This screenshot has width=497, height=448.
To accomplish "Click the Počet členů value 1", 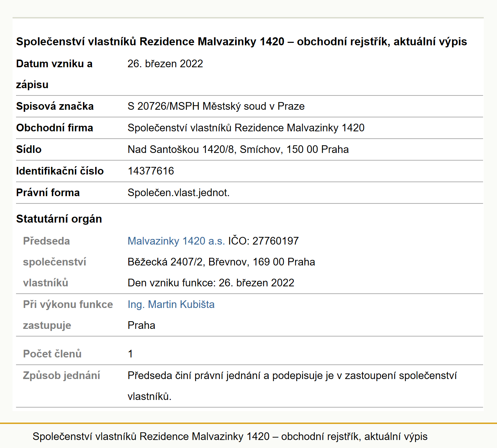I will coord(130,354).
